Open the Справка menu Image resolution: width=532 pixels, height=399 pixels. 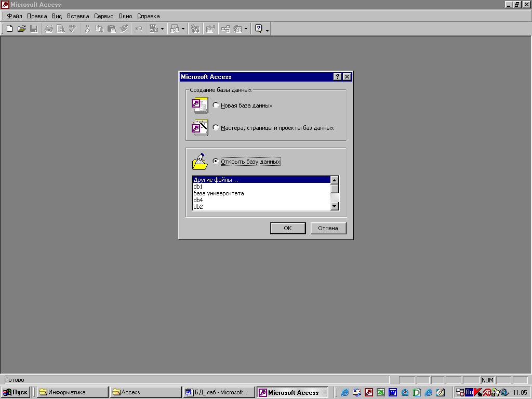(x=148, y=16)
